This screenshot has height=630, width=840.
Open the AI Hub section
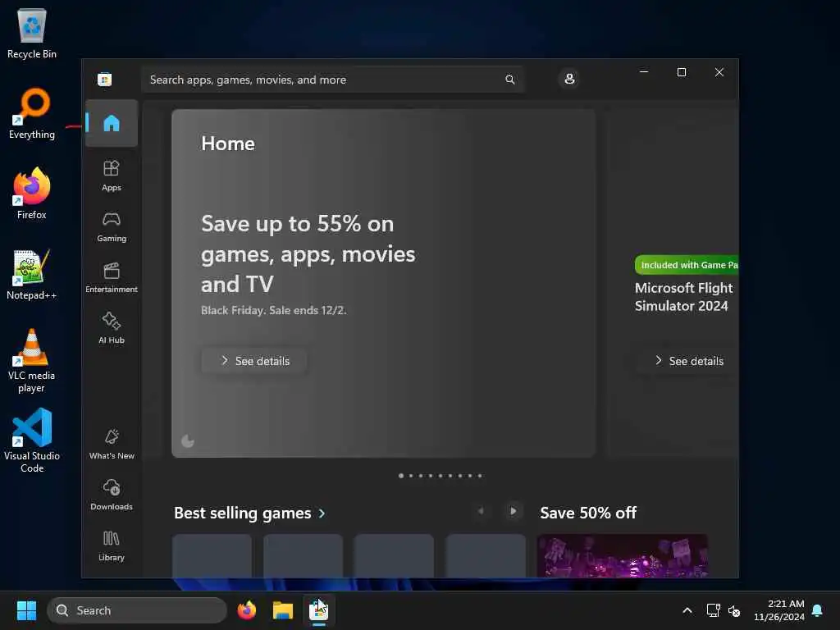pos(112,328)
